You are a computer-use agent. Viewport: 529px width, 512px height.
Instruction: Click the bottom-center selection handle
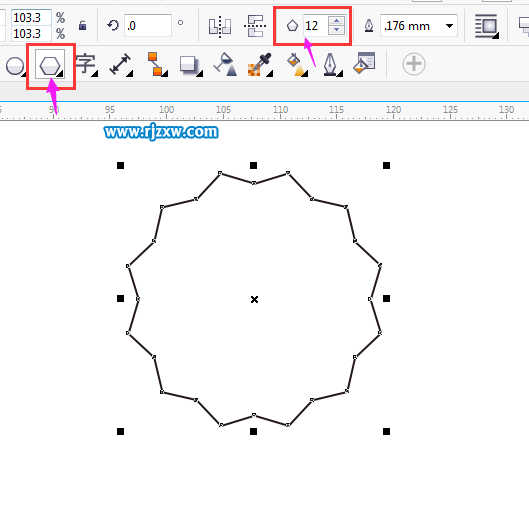pos(253,431)
